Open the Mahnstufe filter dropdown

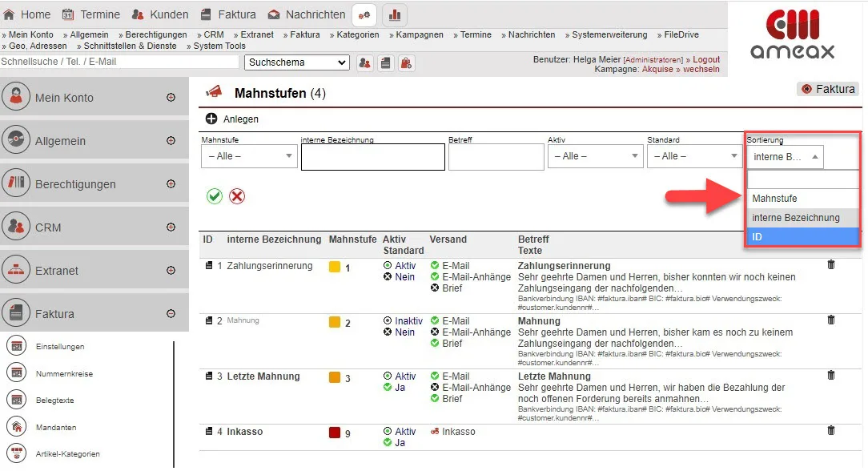[248, 156]
